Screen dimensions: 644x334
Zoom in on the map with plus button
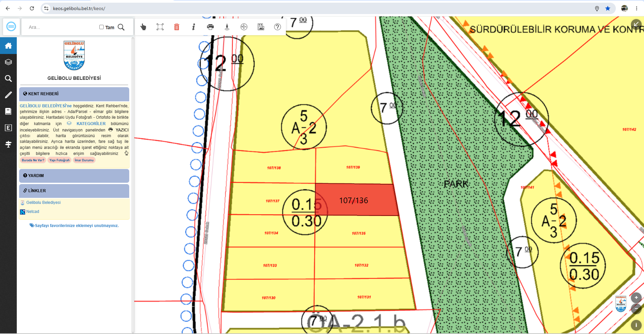pos(636,297)
